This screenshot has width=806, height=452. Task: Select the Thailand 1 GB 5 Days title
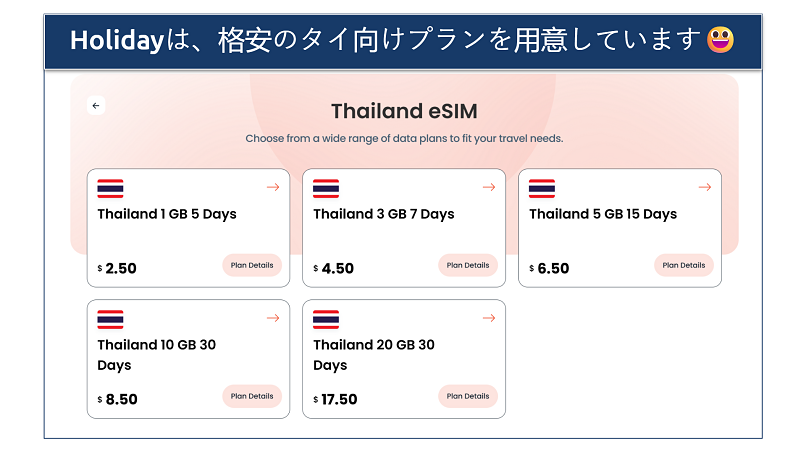pyautogui.click(x=167, y=214)
